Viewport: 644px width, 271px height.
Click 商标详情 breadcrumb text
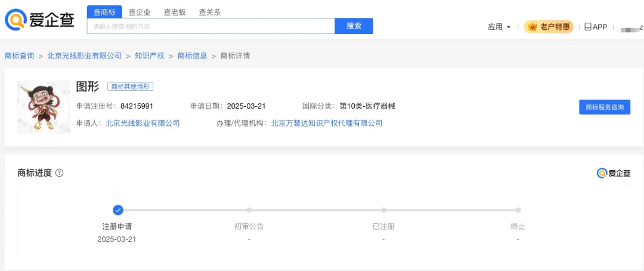pos(236,56)
